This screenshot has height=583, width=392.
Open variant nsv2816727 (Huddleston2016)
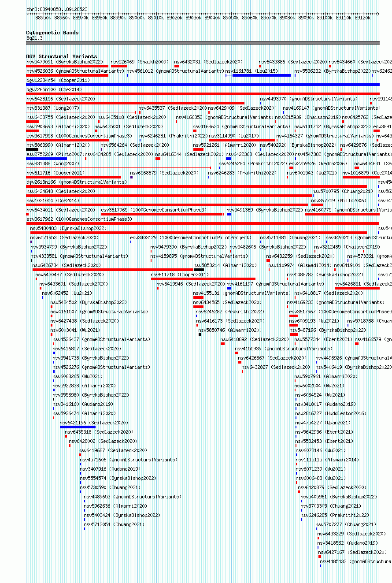[x=330, y=414]
